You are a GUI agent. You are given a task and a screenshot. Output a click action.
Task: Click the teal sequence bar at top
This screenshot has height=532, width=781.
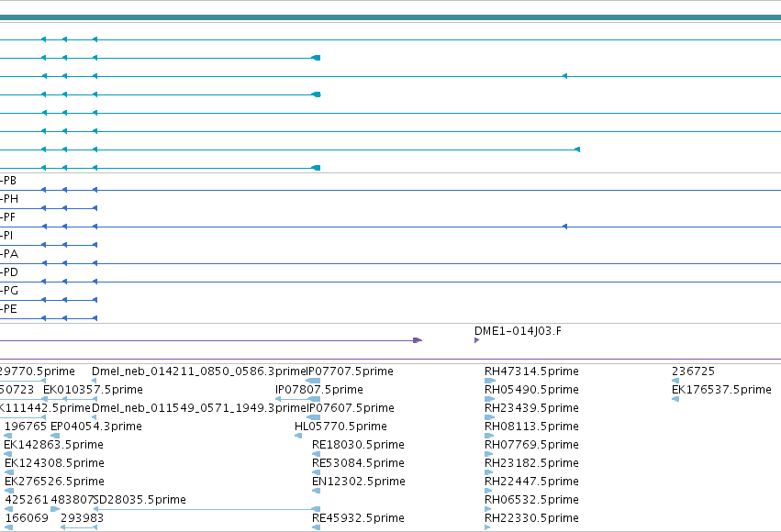pos(391,17)
